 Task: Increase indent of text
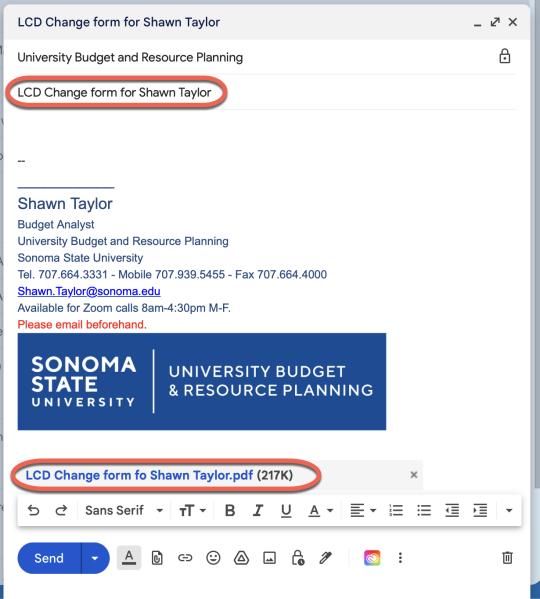tap(480, 510)
